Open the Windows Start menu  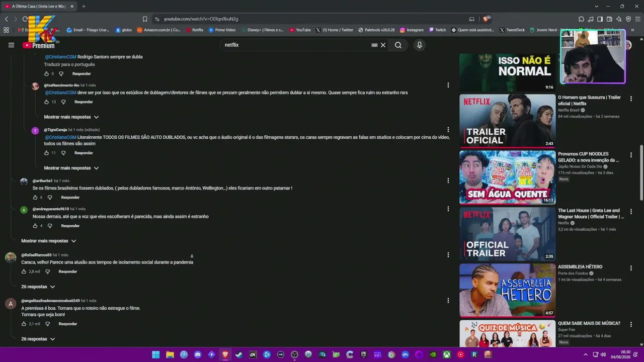point(156,354)
